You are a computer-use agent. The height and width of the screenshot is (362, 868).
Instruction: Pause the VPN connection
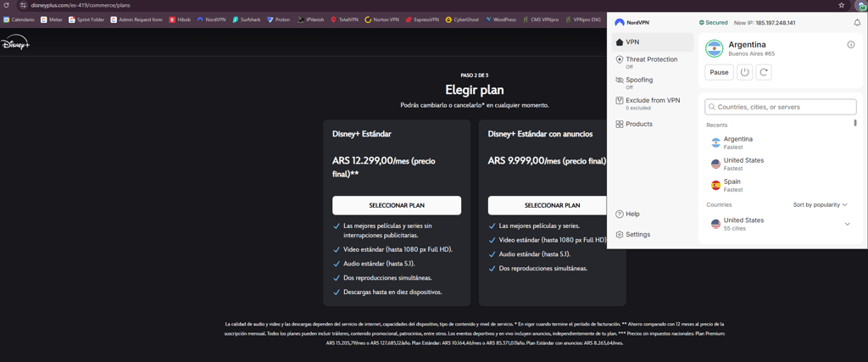tap(719, 72)
